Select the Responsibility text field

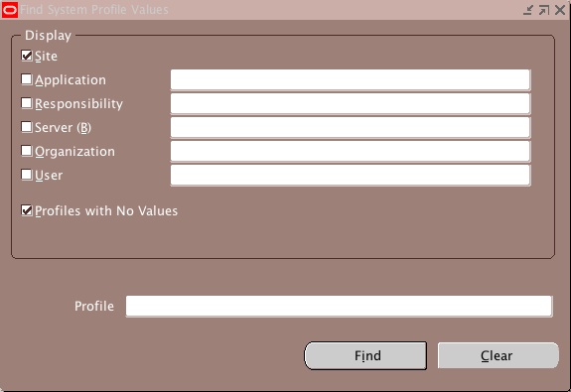tap(351, 104)
